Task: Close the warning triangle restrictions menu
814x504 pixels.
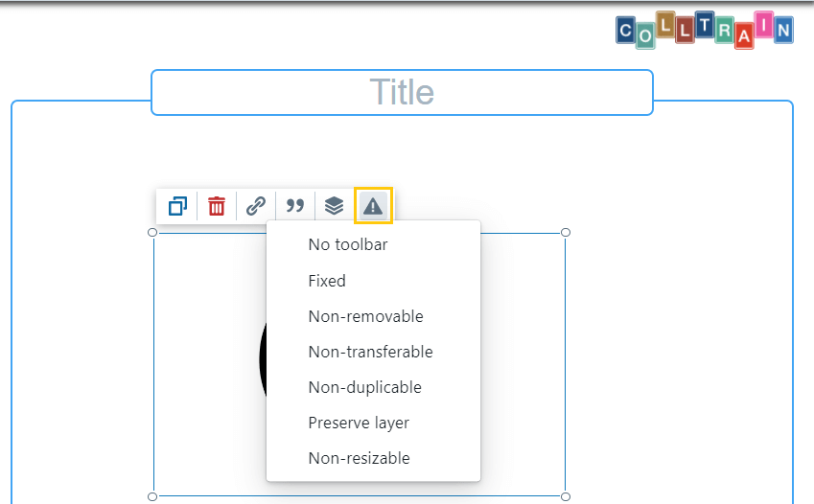Action: [373, 206]
